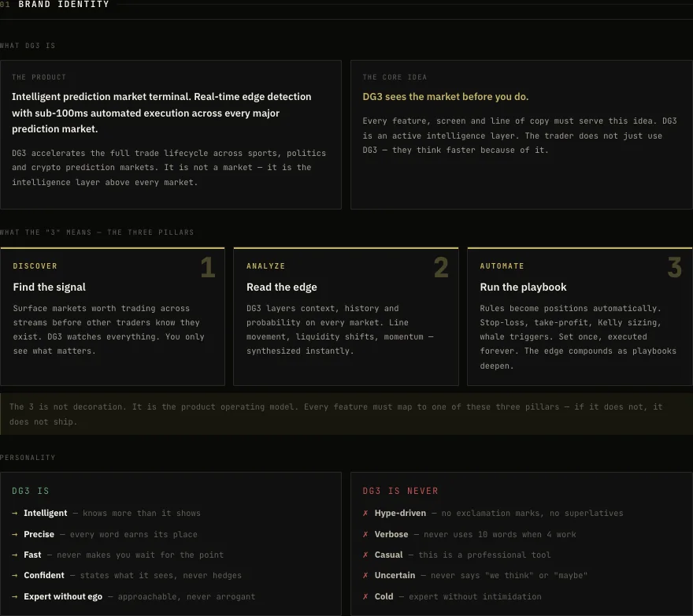Click the "AUTOMATE" pillar label
693x616 pixels.
(x=502, y=265)
